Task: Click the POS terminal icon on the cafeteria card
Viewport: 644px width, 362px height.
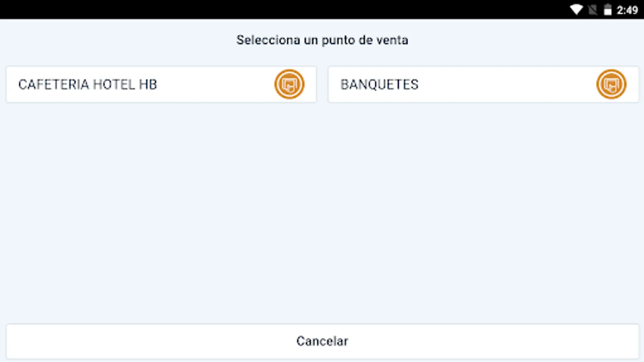Action: (x=289, y=84)
